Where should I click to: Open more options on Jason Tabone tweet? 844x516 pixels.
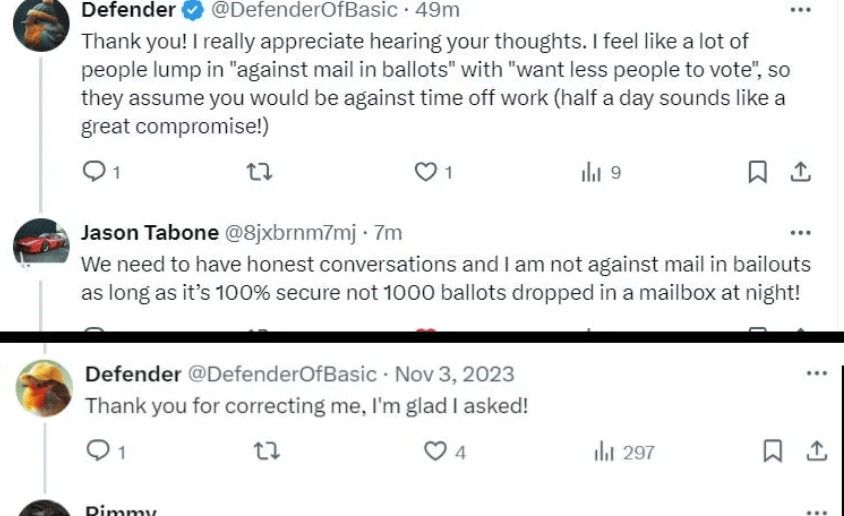(x=800, y=233)
